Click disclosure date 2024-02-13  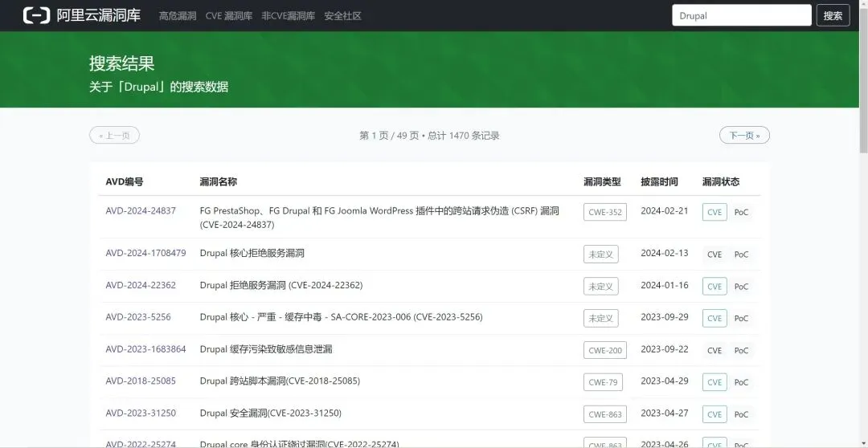pos(665,253)
